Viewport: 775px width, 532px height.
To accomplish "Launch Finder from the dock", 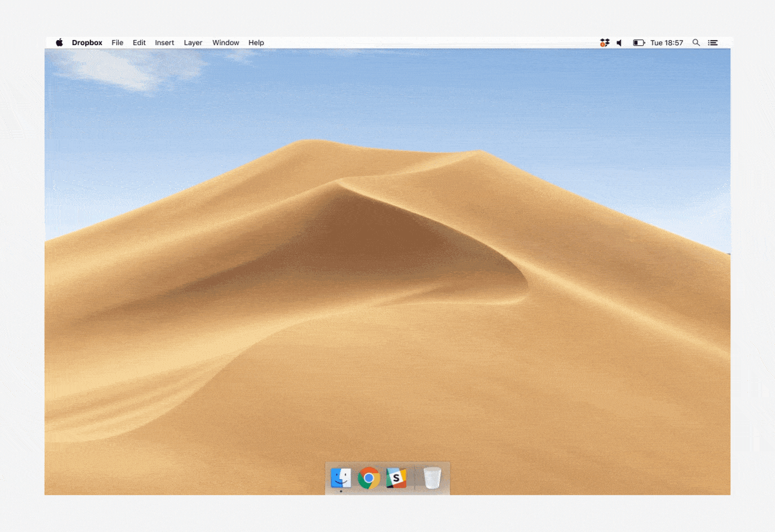I will tap(341, 478).
